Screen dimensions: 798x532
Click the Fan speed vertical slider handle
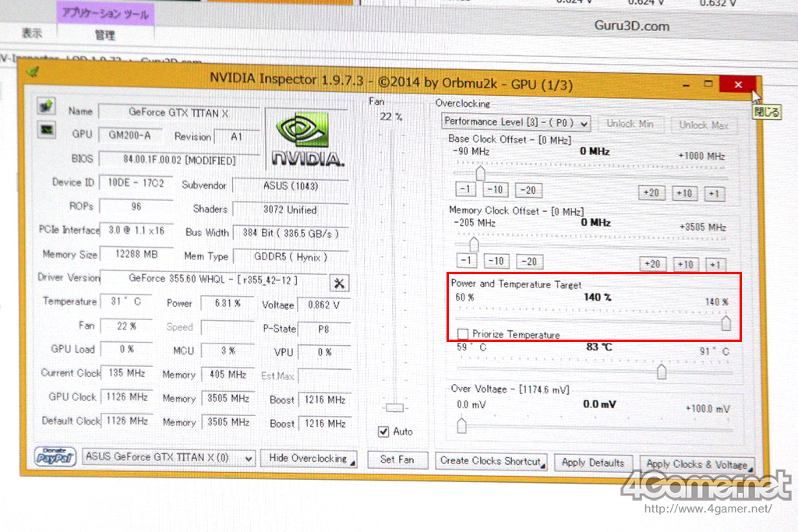394,408
